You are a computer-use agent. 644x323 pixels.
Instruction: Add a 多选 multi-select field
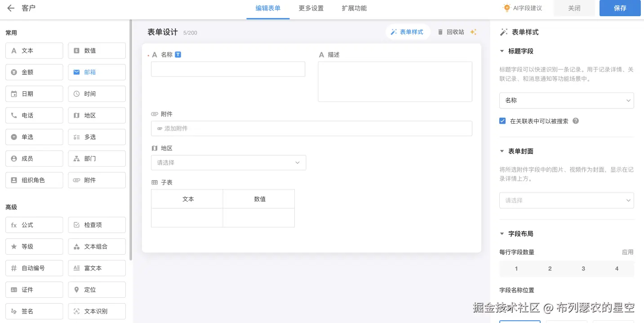pyautogui.click(x=97, y=137)
